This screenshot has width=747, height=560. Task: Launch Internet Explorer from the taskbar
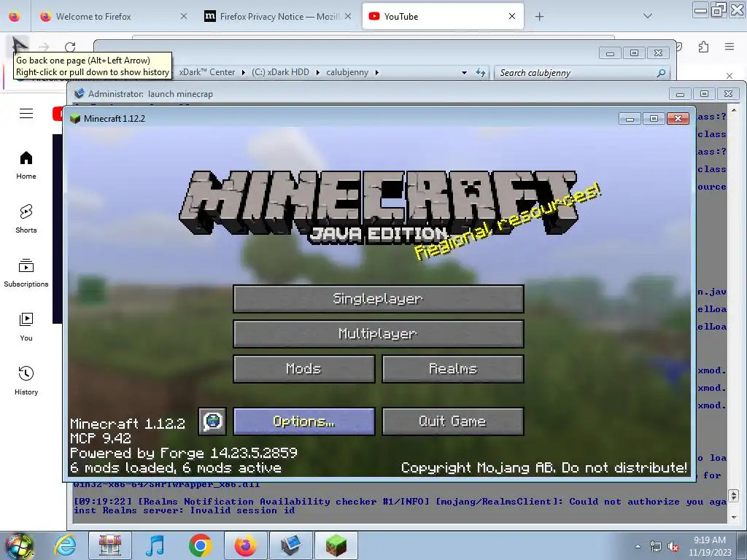[x=65, y=545]
